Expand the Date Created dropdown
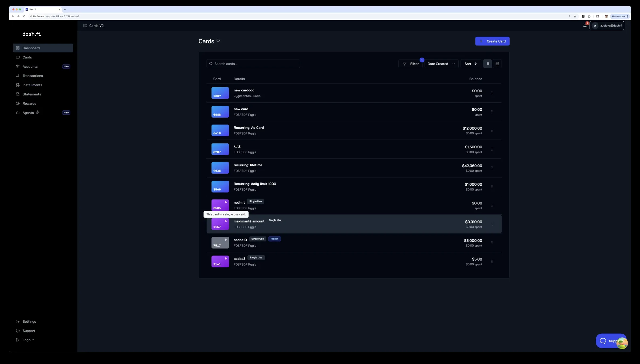 pyautogui.click(x=441, y=64)
